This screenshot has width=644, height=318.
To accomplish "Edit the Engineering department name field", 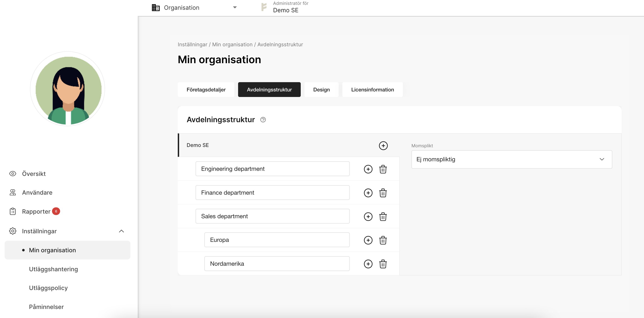I will [x=272, y=168].
